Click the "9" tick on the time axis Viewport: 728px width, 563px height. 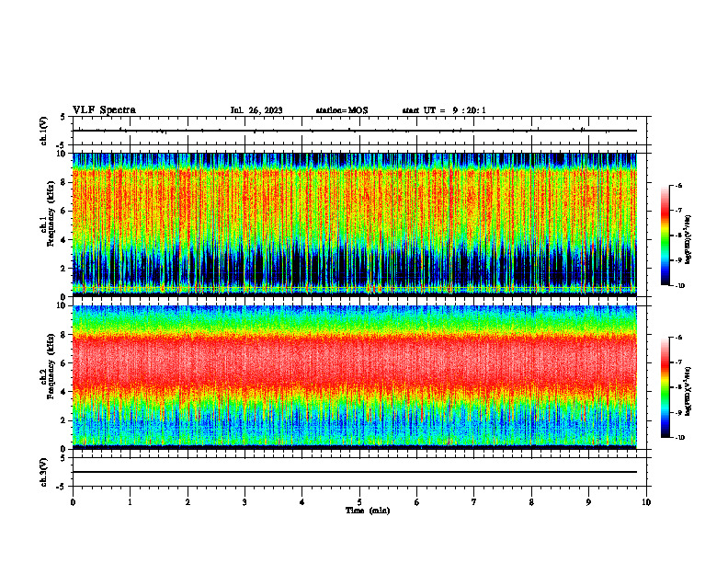[x=588, y=502]
